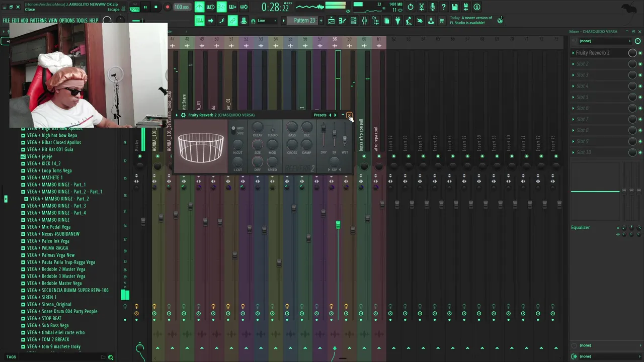Click the WET level slider in Reeverb 2
This screenshot has height=362, width=644.
(345, 138)
